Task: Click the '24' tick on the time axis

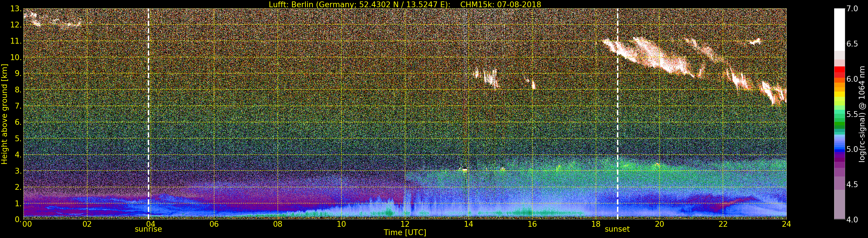Action: [x=786, y=224]
